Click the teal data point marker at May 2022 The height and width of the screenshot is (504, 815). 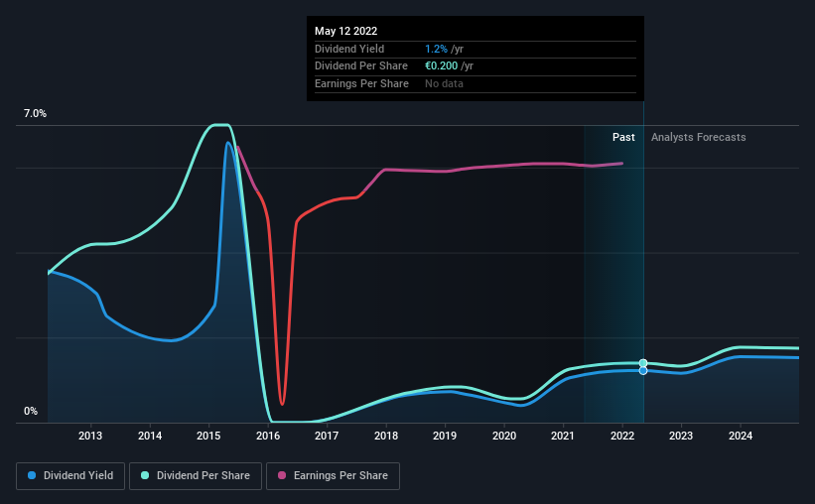click(x=643, y=363)
